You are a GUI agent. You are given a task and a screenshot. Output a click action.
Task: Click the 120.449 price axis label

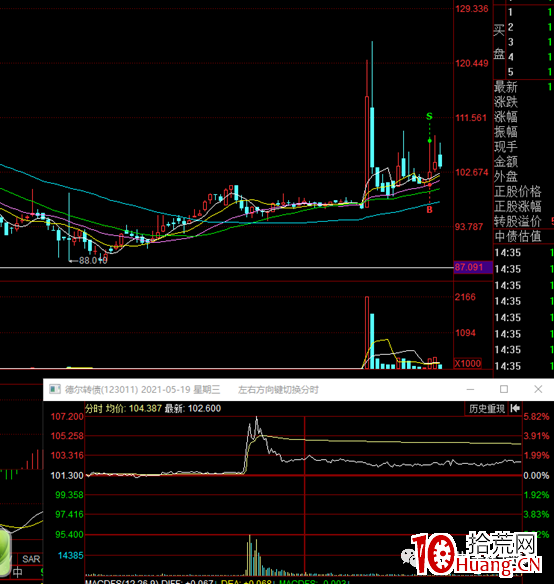[472, 63]
